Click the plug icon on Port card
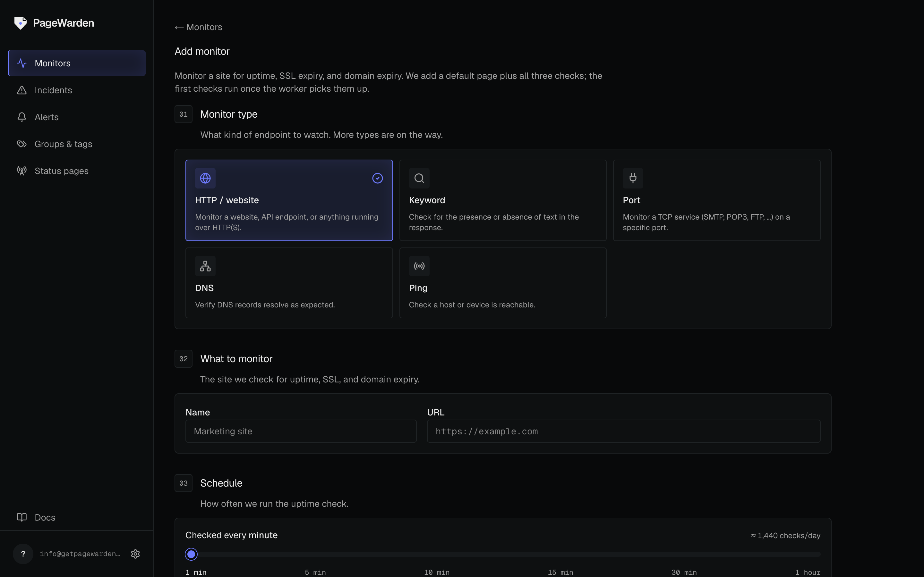 633,178
